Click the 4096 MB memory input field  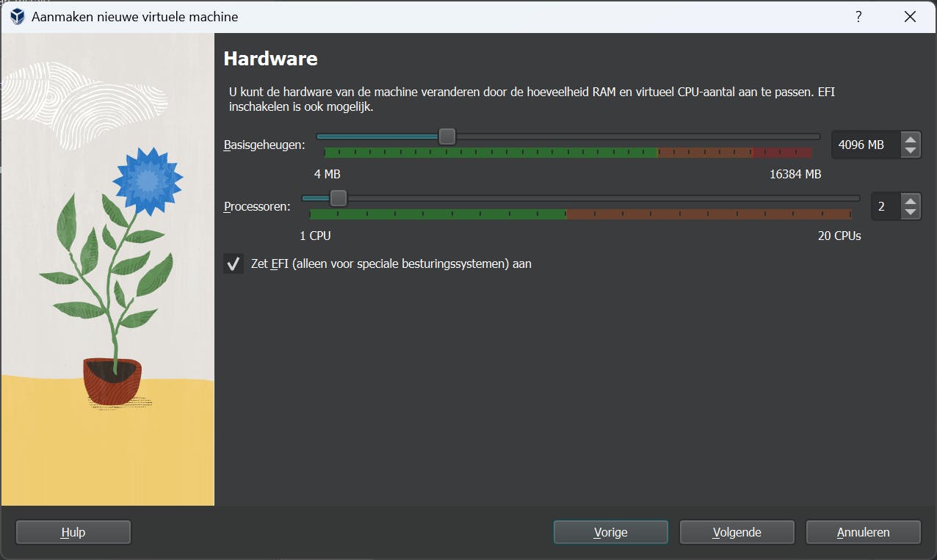867,145
